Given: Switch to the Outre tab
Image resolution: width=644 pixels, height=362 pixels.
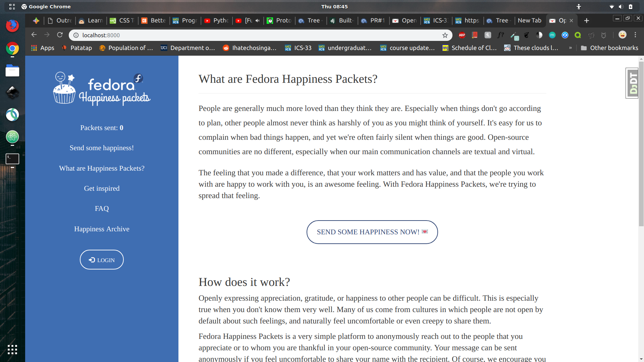Looking at the screenshot, I should coord(60,20).
